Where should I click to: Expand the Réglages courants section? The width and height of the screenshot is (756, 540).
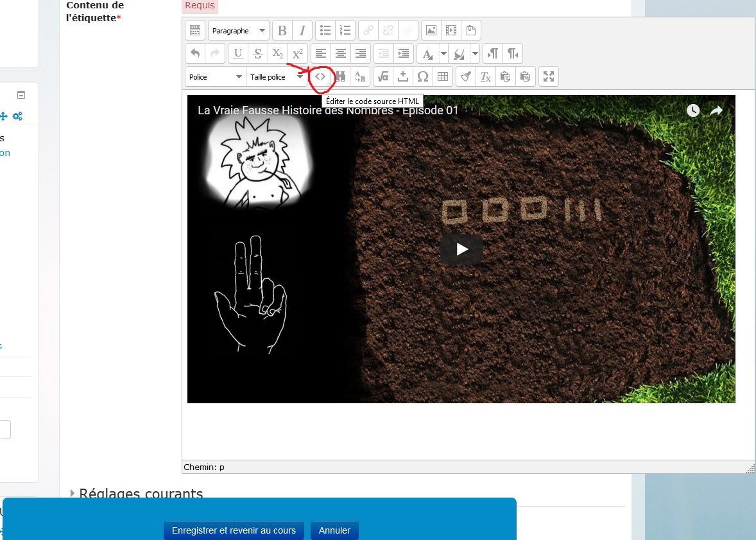141,494
